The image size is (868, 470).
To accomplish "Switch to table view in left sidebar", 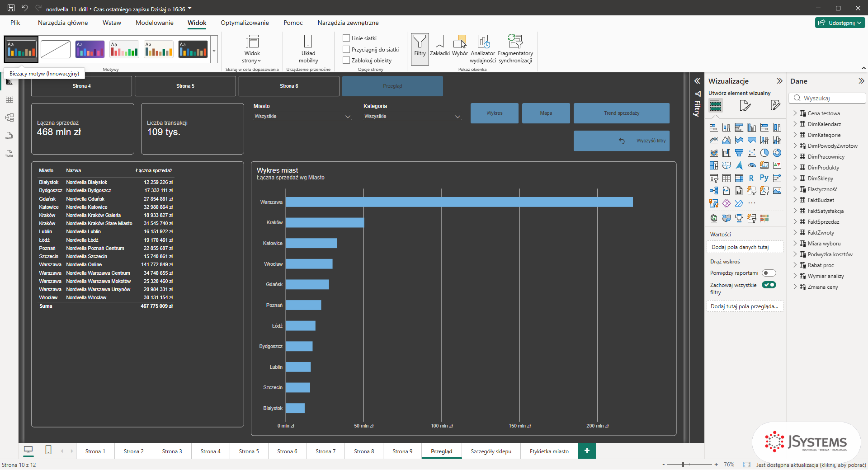I will tap(9, 99).
